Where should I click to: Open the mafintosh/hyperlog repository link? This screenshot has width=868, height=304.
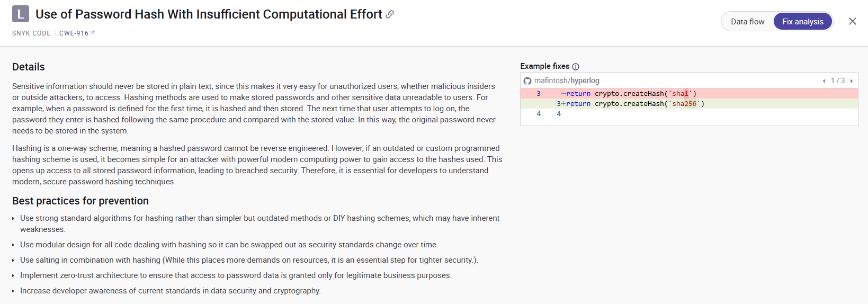[x=567, y=81]
